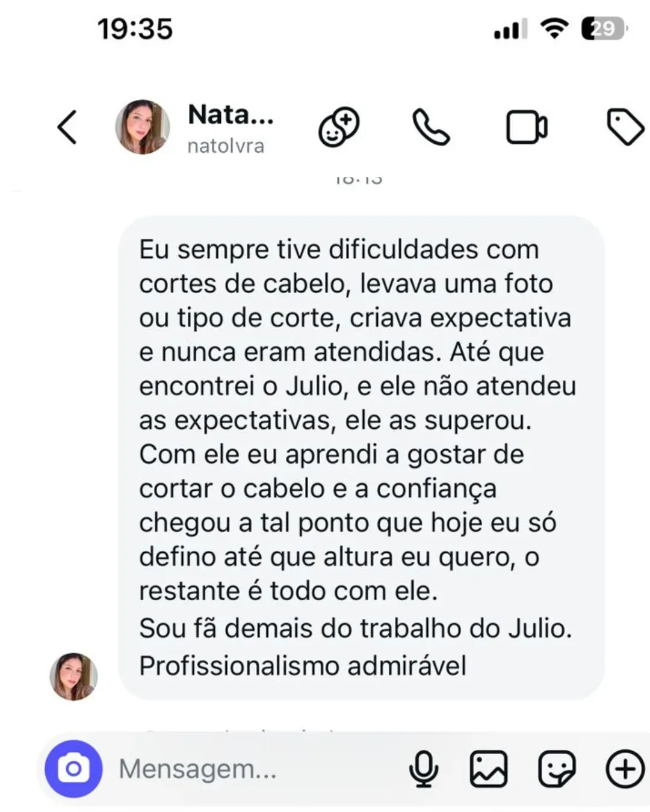Start a voice call with phone icon
Screen dimensions: 650x812
click(431, 127)
